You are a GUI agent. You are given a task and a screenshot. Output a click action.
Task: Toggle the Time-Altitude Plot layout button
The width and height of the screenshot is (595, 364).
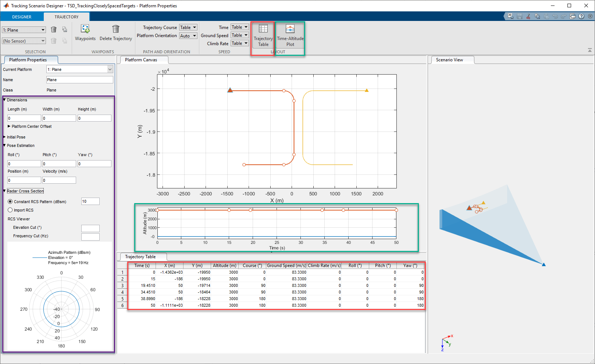(x=290, y=35)
